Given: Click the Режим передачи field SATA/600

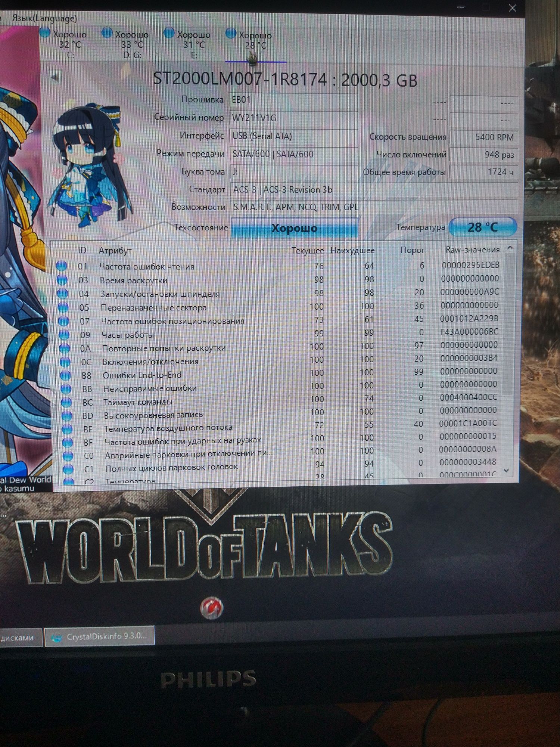Looking at the screenshot, I should [293, 154].
